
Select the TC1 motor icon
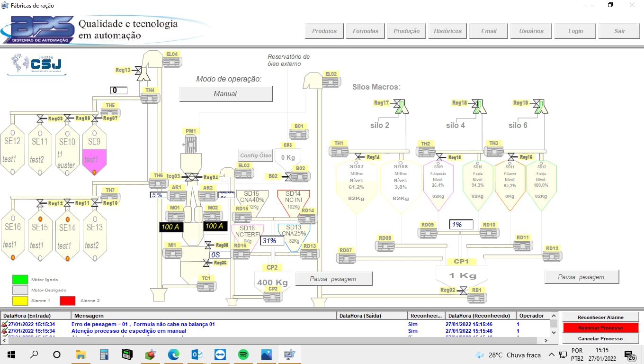(x=206, y=286)
